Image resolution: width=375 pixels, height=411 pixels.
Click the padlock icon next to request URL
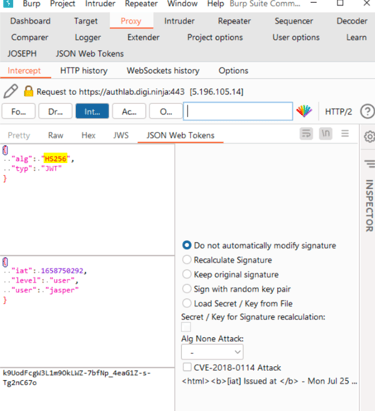29,91
